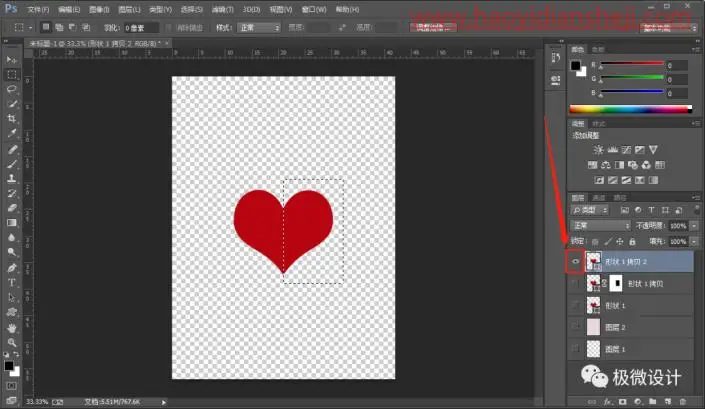Open the 3D menu in menu bar
This screenshot has height=409, width=705.
point(251,9)
